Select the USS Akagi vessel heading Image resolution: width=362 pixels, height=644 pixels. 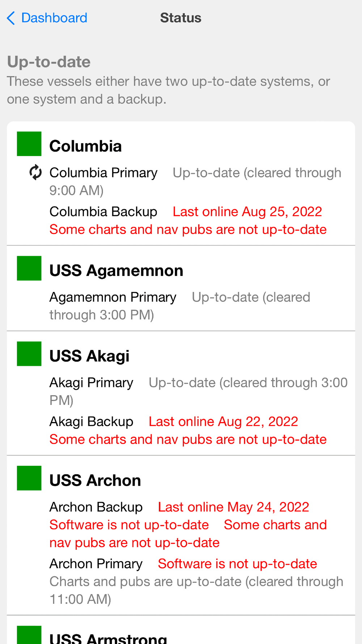point(89,356)
